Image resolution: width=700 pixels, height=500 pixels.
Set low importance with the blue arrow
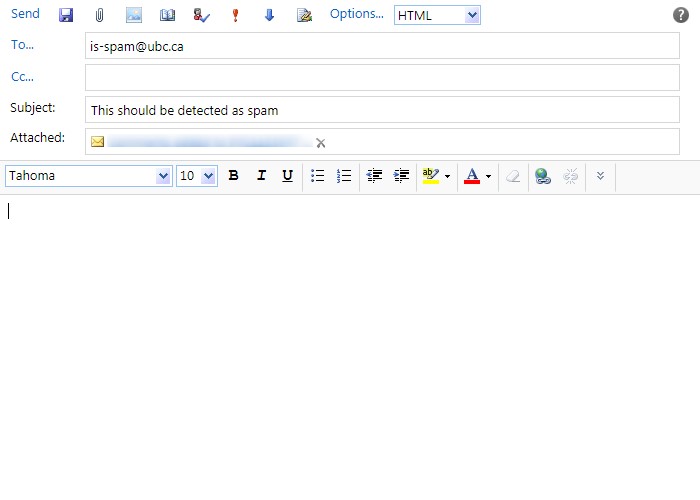tap(269, 15)
